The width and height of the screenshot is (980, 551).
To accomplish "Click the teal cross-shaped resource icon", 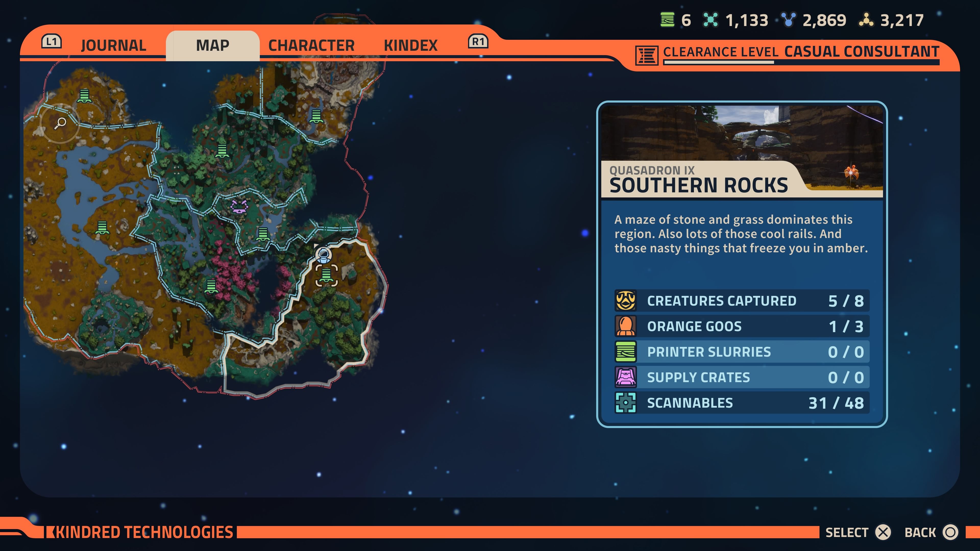I will pos(710,20).
